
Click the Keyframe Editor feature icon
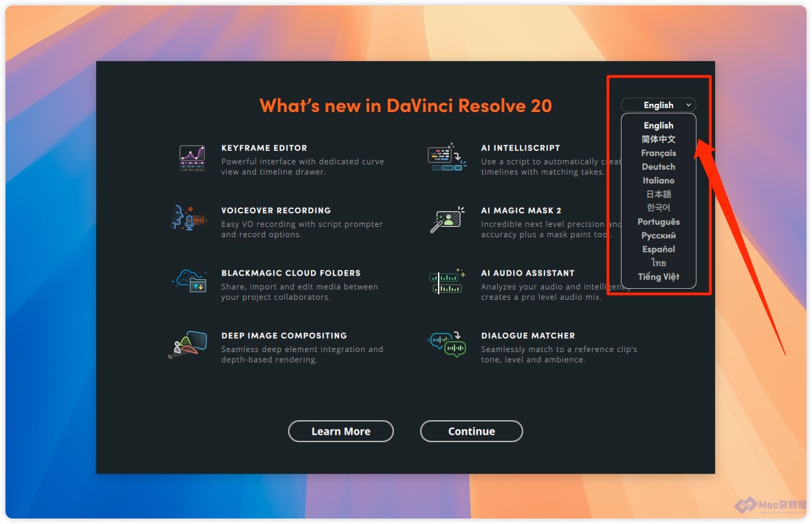point(192,158)
